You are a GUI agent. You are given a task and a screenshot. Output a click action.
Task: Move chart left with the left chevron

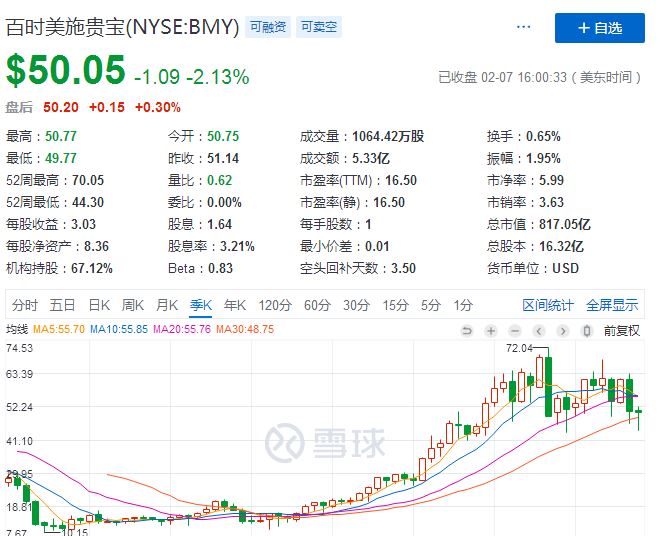pyautogui.click(x=539, y=330)
